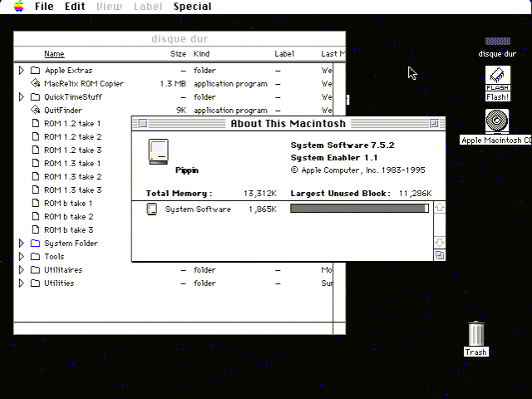Image resolution: width=532 pixels, height=399 pixels.
Task: Click the Pippin computer icon
Action: [x=158, y=151]
